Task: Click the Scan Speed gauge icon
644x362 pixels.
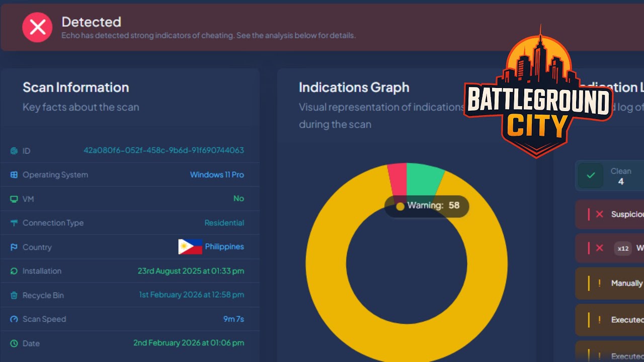Action: 14,319
